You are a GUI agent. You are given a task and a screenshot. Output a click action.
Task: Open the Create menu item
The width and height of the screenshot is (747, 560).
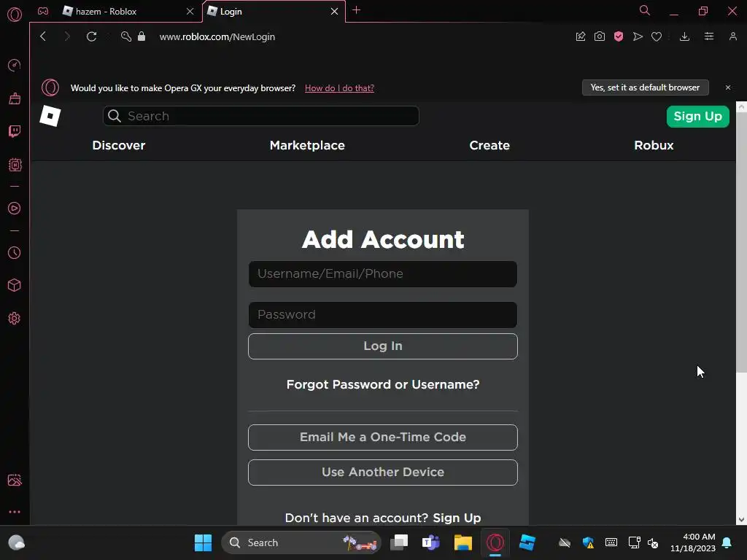(x=489, y=145)
